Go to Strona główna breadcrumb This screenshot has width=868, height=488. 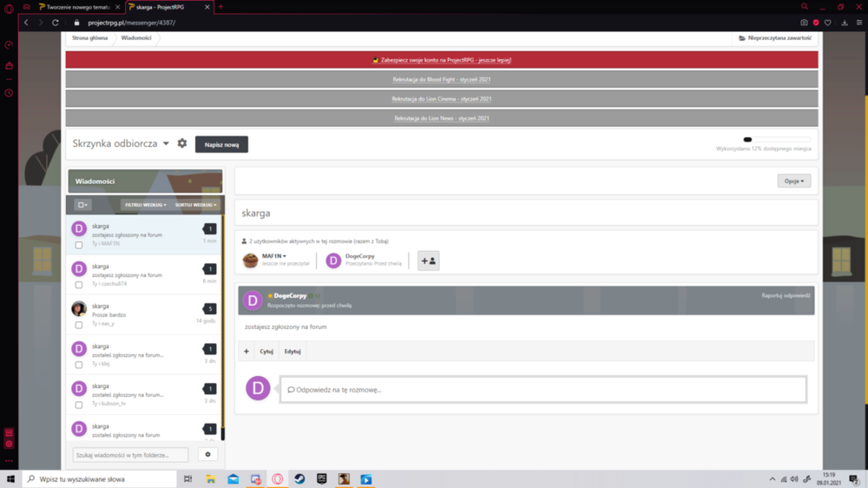(89, 38)
